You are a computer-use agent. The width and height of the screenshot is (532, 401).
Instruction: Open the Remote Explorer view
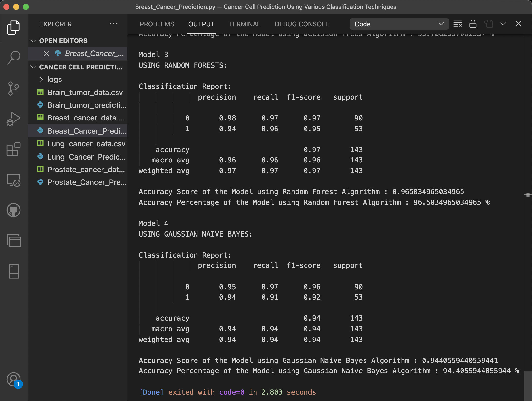(x=13, y=180)
